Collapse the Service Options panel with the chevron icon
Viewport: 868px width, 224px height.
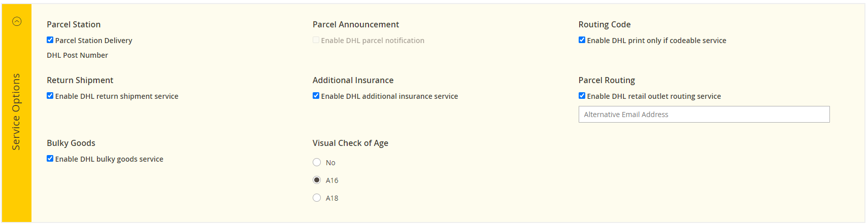pos(17,21)
